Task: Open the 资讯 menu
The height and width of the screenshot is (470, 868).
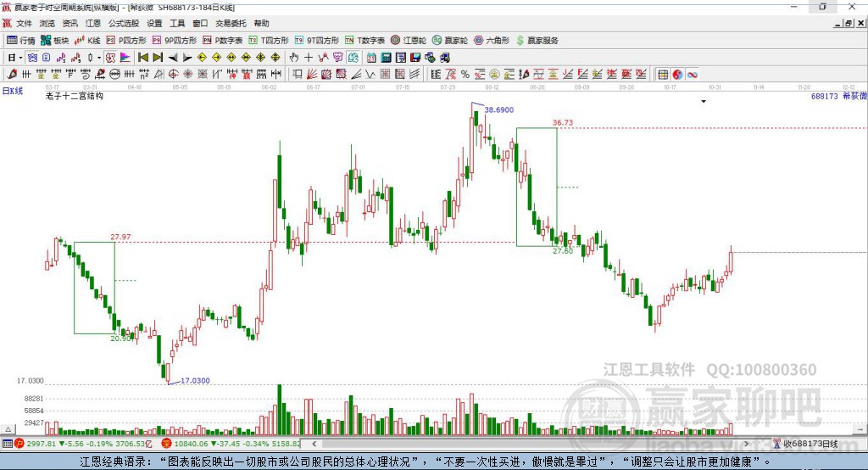Action: coord(70,23)
